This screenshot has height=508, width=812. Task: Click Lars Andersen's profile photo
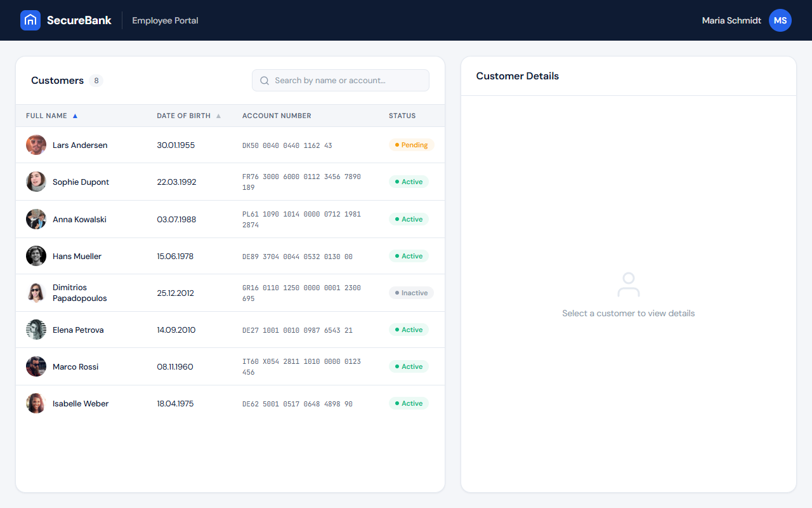(x=36, y=145)
